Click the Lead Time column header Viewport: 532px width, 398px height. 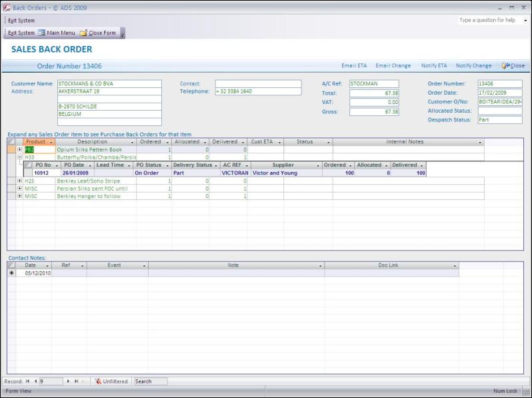[114, 165]
